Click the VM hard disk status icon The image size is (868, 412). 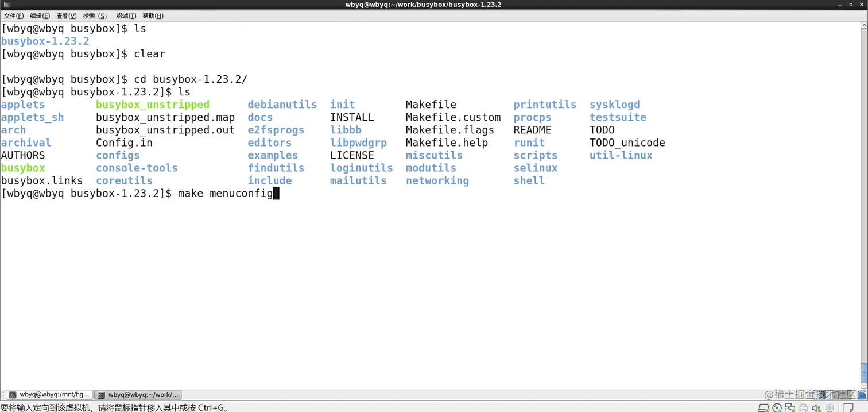(764, 407)
